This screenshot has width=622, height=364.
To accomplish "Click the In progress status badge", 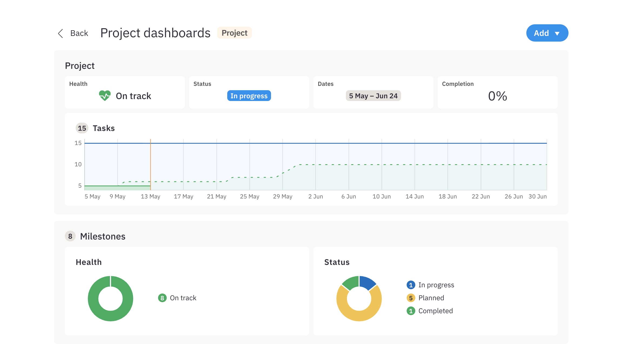I will tap(249, 96).
